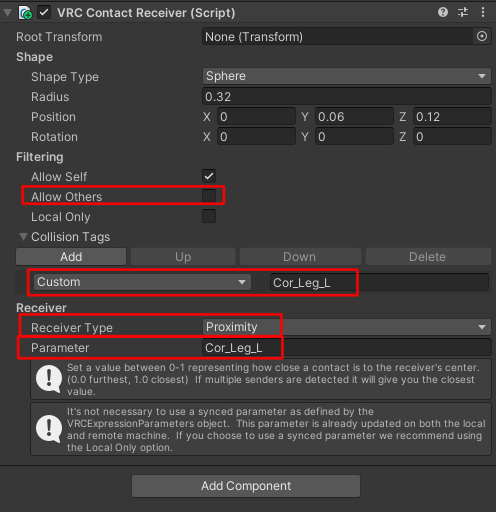496x512 pixels.
Task: Enable the Allow Others checkbox
Action: [209, 196]
